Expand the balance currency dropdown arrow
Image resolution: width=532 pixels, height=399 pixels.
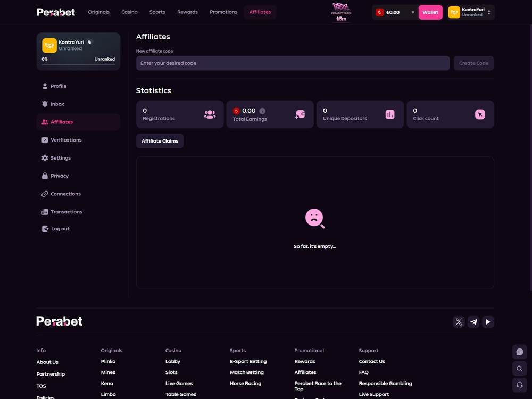pos(413,12)
